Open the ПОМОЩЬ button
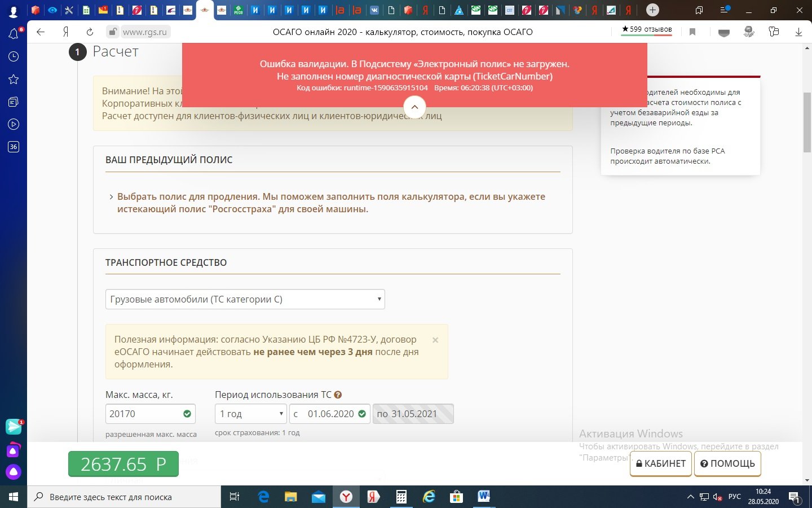This screenshot has width=812, height=508. [727, 463]
